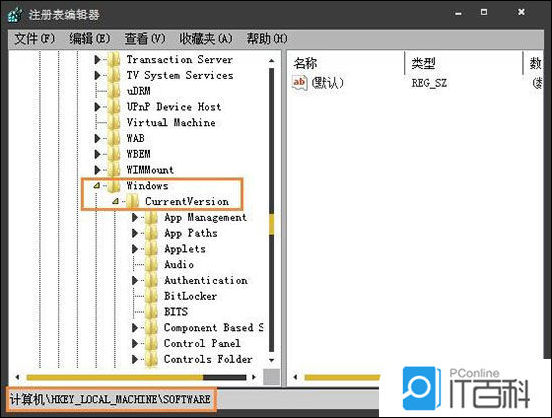Expand the Applets key
The image size is (552, 418).
[x=135, y=249]
